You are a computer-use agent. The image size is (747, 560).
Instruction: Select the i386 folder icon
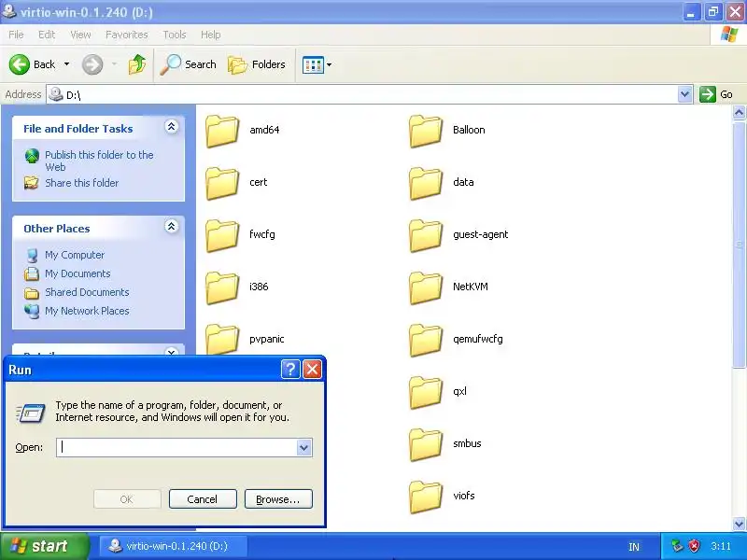click(222, 287)
